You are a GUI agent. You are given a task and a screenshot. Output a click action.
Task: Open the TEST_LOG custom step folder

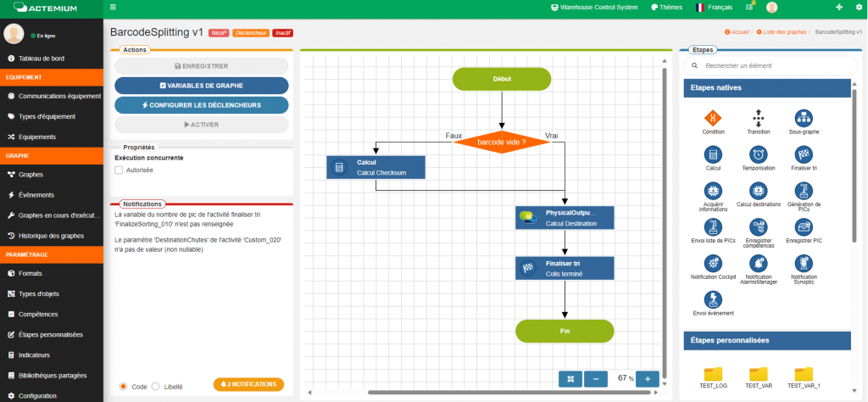[713, 374]
